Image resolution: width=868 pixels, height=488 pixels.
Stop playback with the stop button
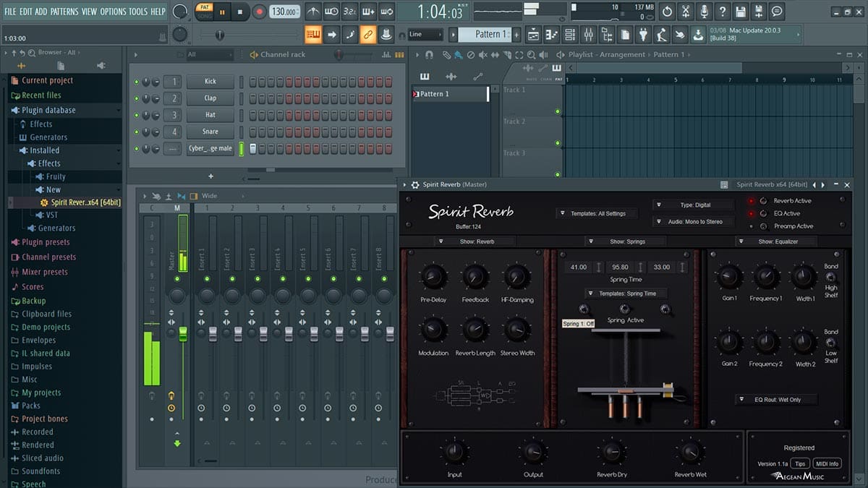pyautogui.click(x=241, y=12)
